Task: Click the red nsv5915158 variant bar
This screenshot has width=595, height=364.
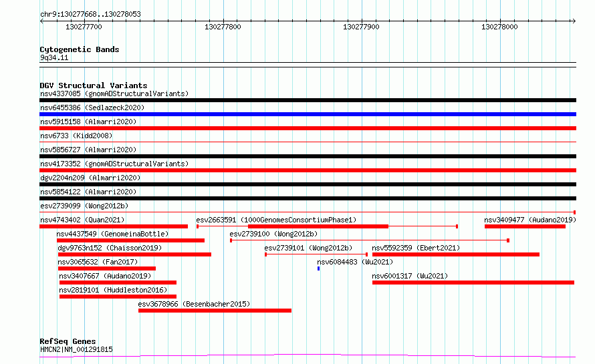Action: click(x=308, y=128)
